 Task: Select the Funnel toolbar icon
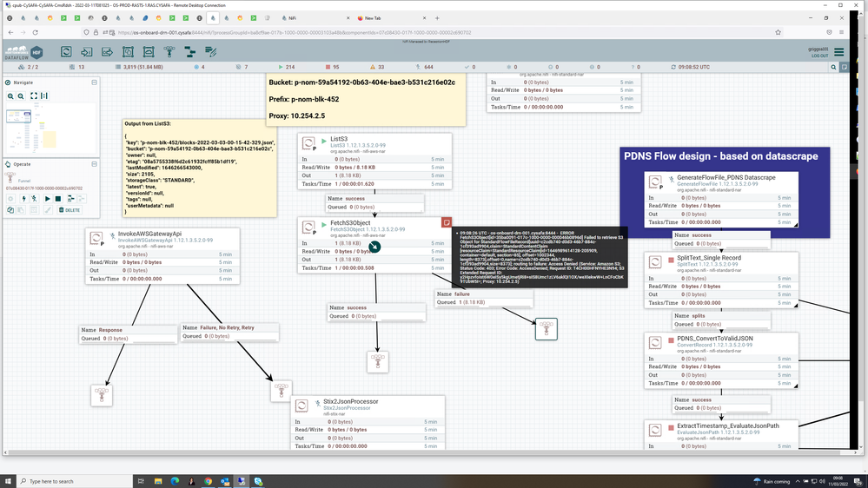[x=169, y=51]
